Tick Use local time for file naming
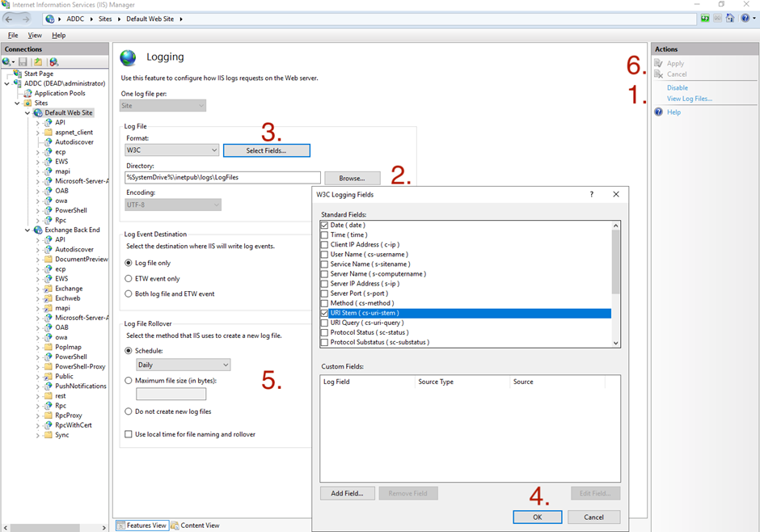This screenshot has width=760, height=532. tap(129, 434)
